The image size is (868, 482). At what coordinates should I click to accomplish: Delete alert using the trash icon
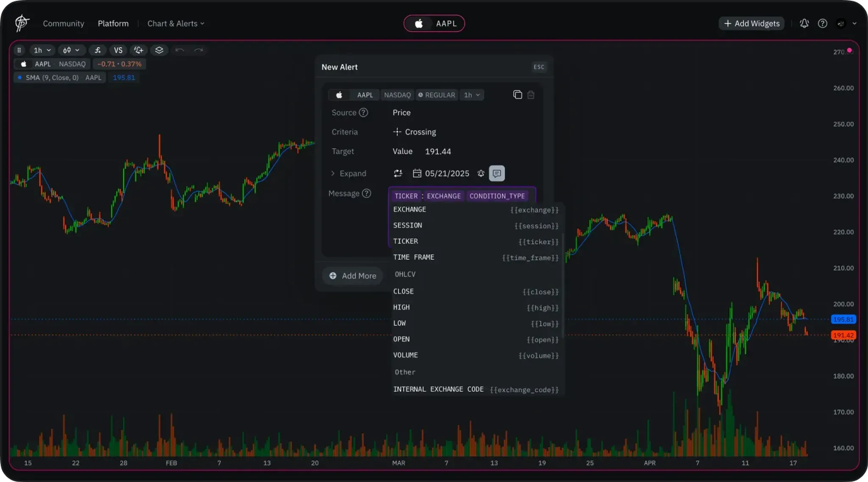point(531,95)
